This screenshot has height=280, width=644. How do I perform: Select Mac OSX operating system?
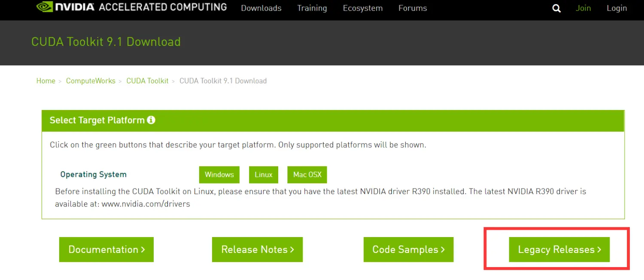pos(307,174)
